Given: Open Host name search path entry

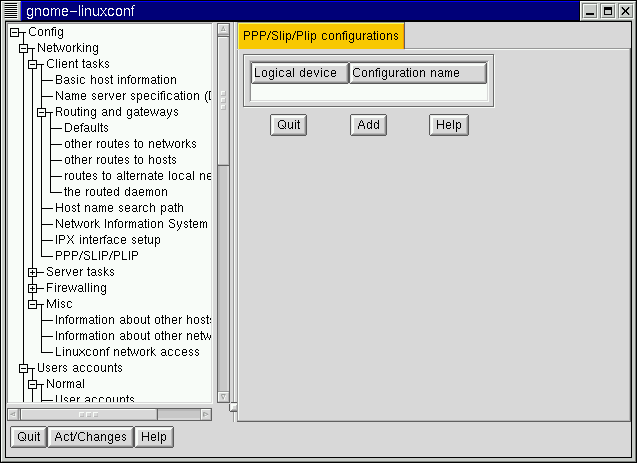Looking at the screenshot, I should click(119, 208).
